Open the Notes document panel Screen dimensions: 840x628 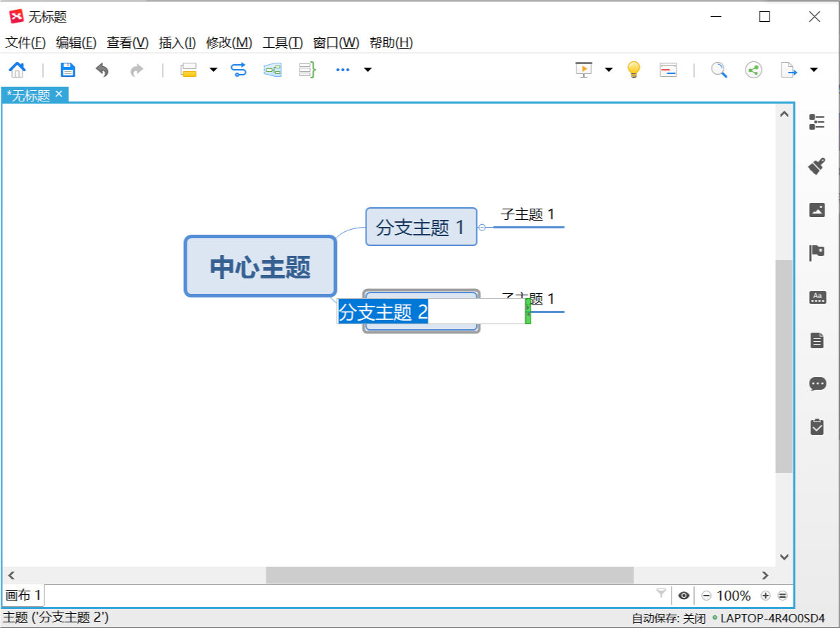pyautogui.click(x=817, y=340)
